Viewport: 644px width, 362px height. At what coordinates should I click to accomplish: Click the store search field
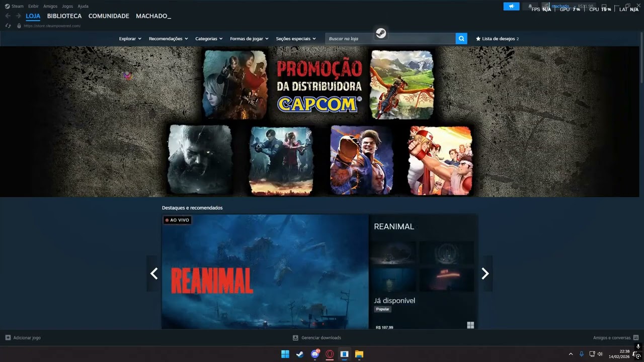pyautogui.click(x=390, y=39)
